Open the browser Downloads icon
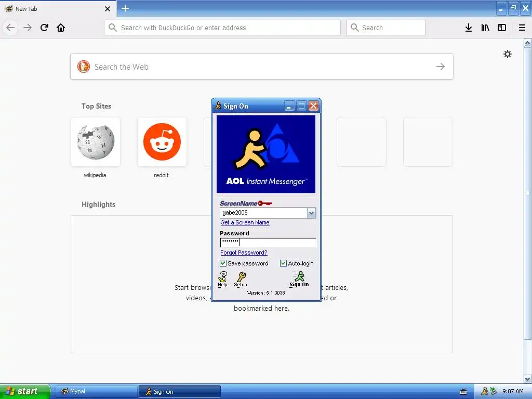The image size is (532, 399). 468,28
